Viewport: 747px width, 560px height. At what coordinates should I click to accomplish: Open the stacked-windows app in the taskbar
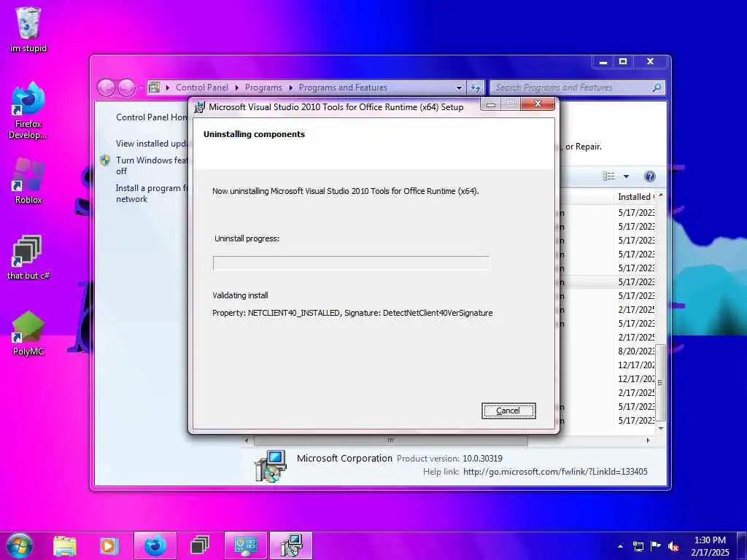pos(200,545)
